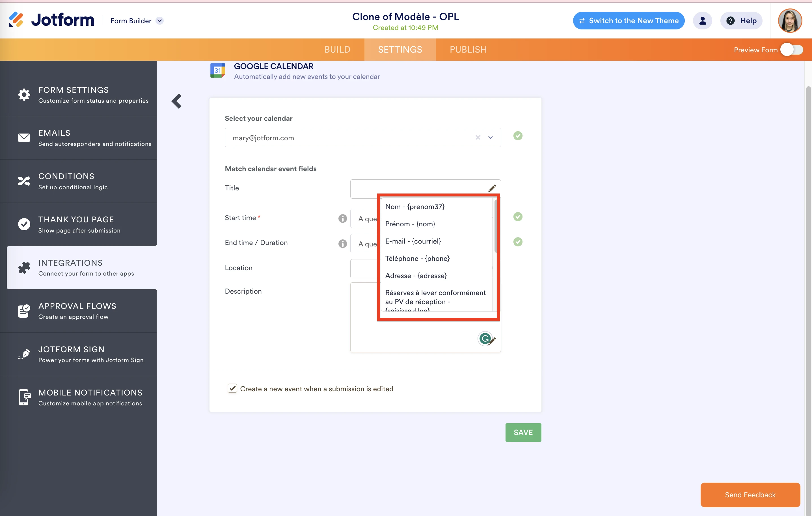The image size is (812, 516).
Task: Click the back arrow above the calendar panel
Action: click(x=177, y=101)
